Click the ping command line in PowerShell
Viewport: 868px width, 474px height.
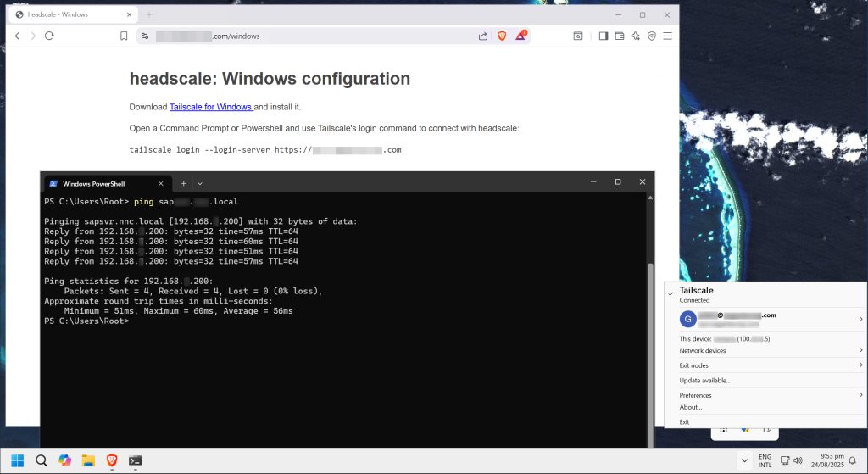point(142,202)
